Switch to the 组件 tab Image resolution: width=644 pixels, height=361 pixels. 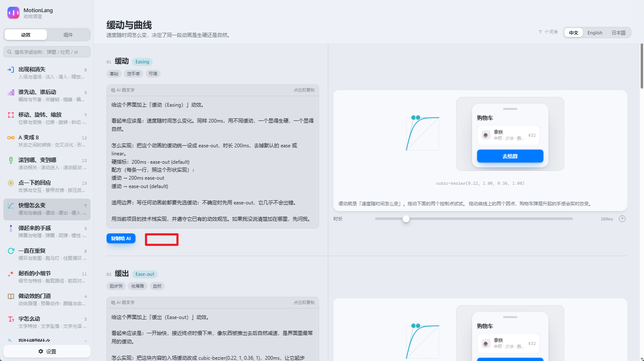point(68,35)
